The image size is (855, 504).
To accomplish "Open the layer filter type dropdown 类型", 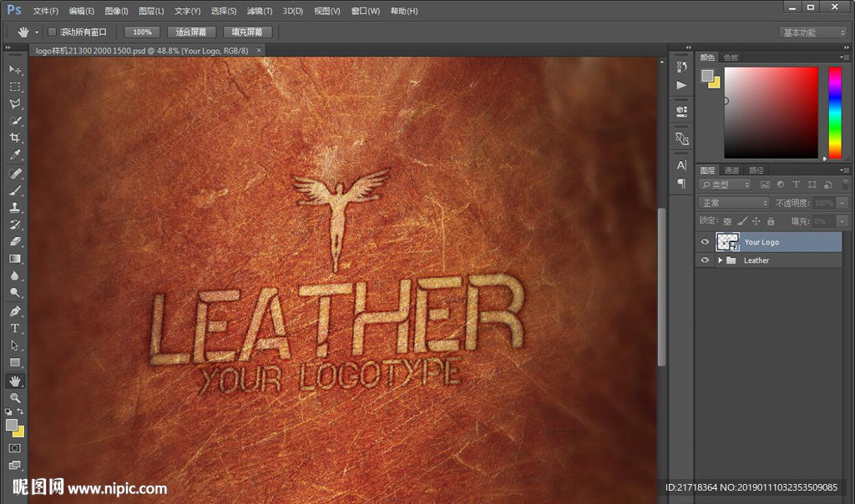I will point(726,184).
